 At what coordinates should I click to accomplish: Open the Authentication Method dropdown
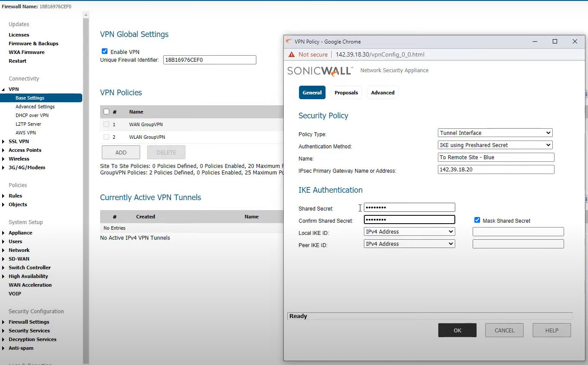coord(495,145)
